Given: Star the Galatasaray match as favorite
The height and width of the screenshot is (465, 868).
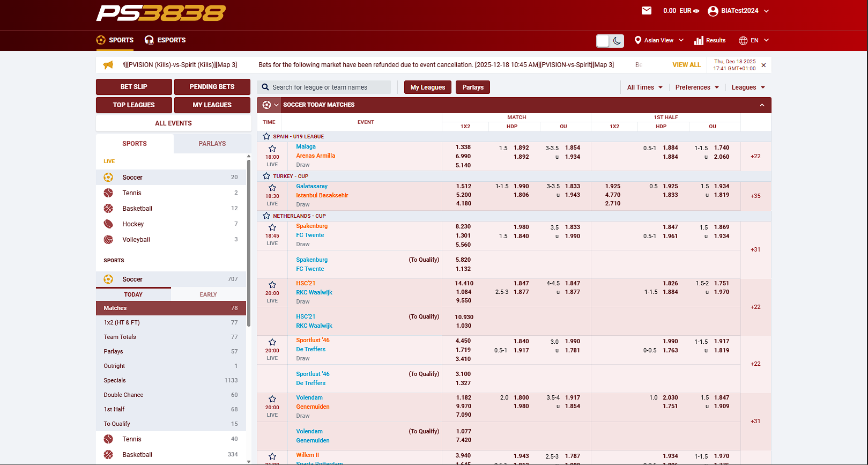Looking at the screenshot, I should pos(272,188).
